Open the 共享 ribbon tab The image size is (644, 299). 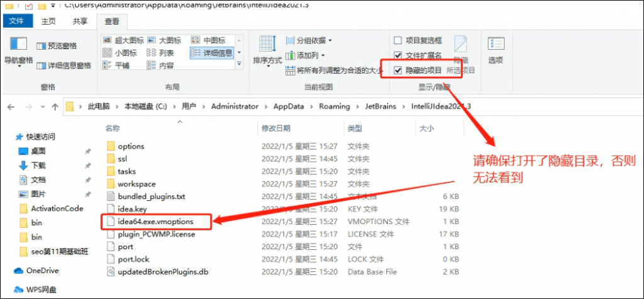coord(80,21)
